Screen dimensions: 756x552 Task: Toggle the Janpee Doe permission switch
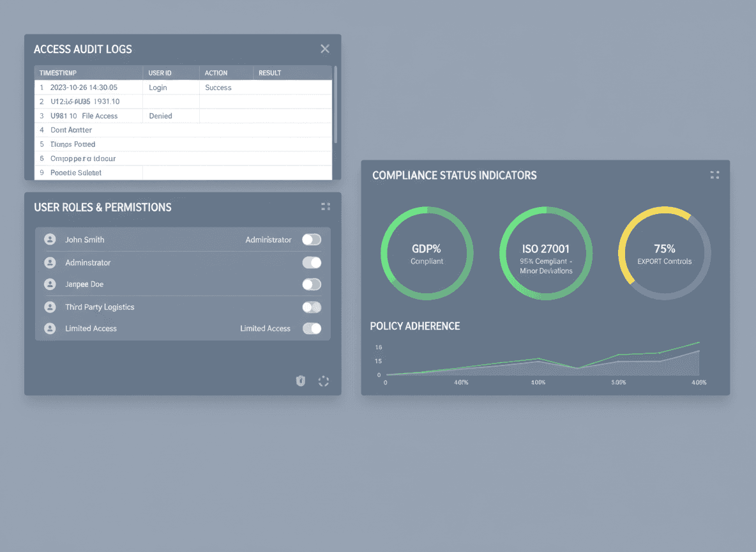point(311,284)
